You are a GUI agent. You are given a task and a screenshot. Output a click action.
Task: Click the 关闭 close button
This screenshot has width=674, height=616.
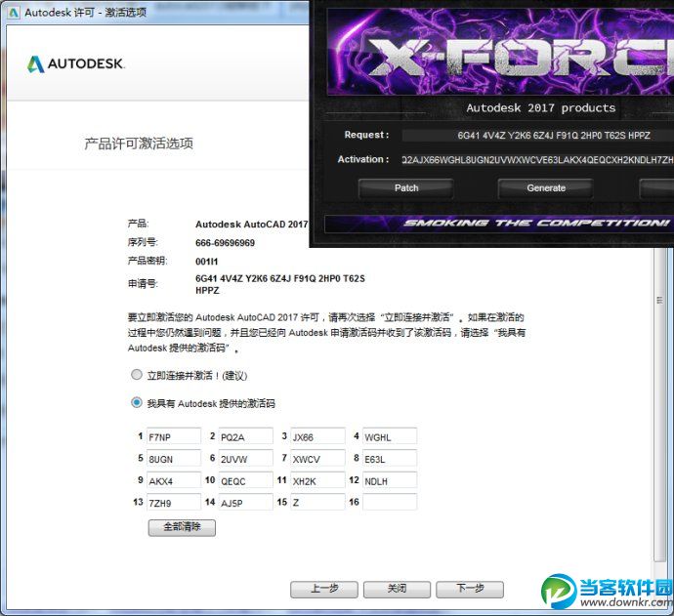click(x=397, y=590)
